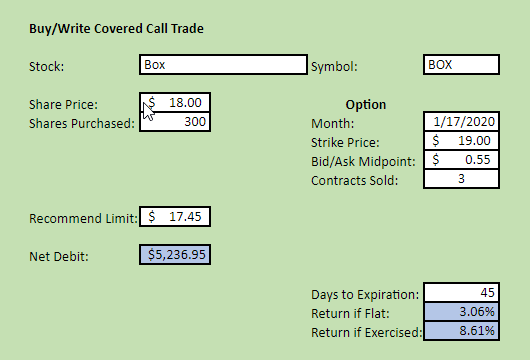Select the Recommend Limit: label
The height and width of the screenshot is (363, 530).
click(x=83, y=218)
